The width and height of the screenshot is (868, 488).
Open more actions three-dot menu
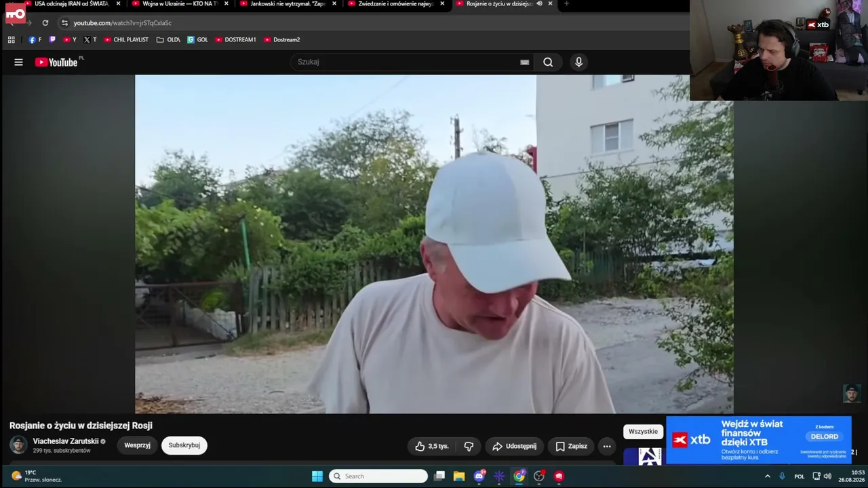click(x=607, y=446)
